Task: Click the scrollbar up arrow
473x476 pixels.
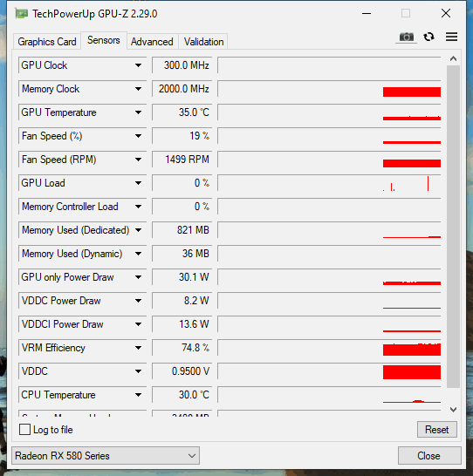Action: (x=453, y=58)
